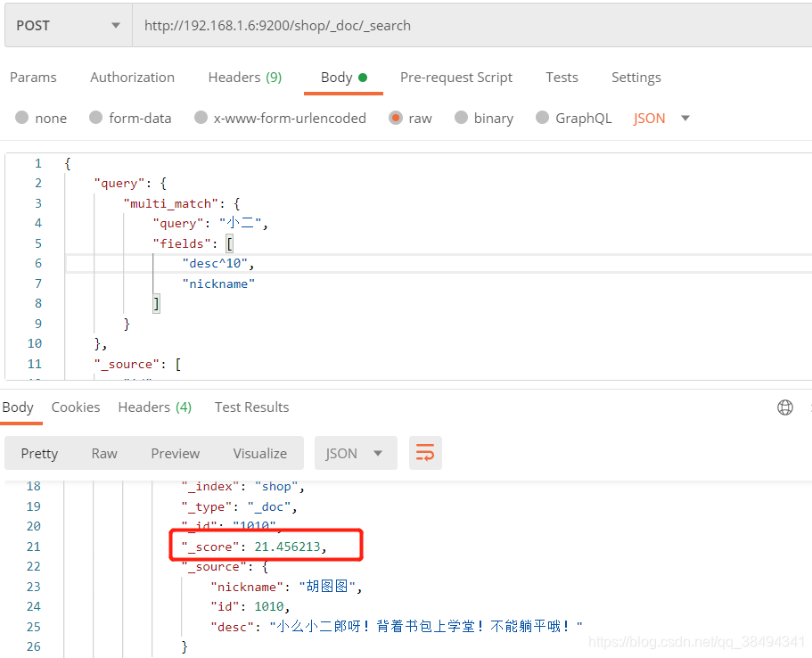Choose the x-www-form-urlencoded radio option

click(201, 118)
